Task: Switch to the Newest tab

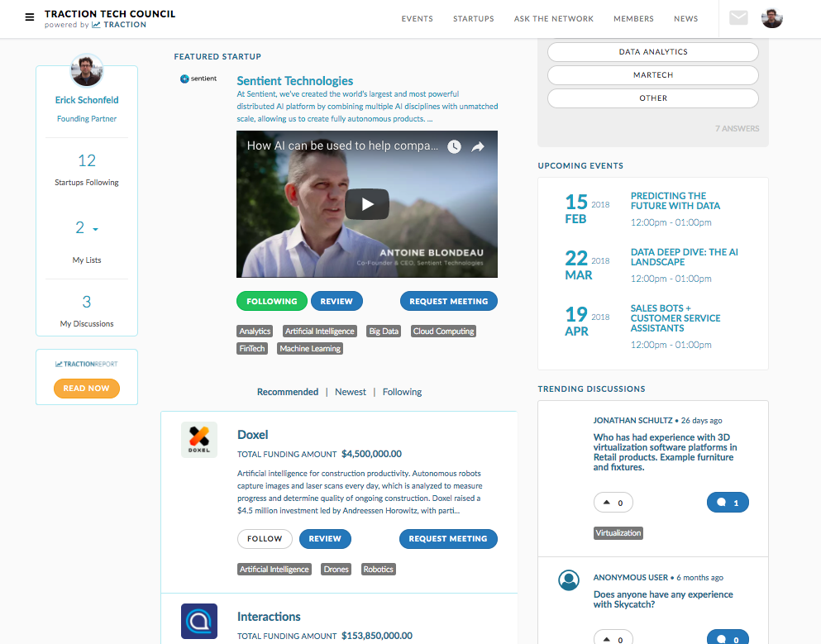Action: (x=350, y=391)
